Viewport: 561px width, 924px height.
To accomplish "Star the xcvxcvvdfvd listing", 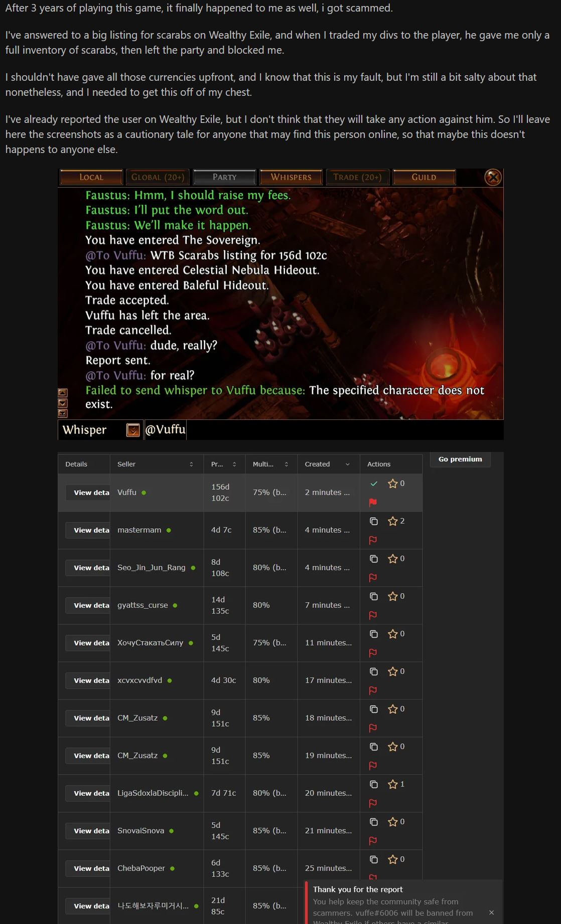I will 392,672.
